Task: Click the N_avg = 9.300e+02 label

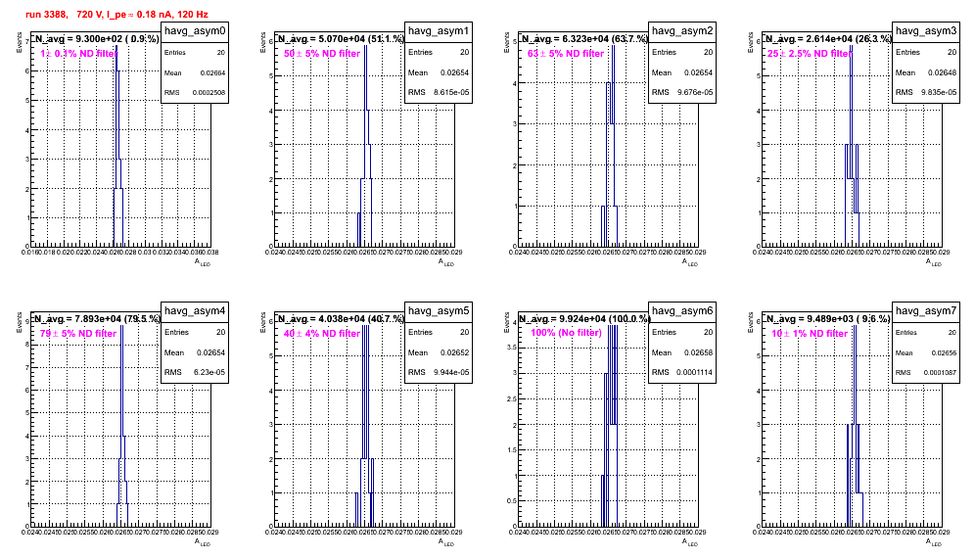Action: (96, 38)
